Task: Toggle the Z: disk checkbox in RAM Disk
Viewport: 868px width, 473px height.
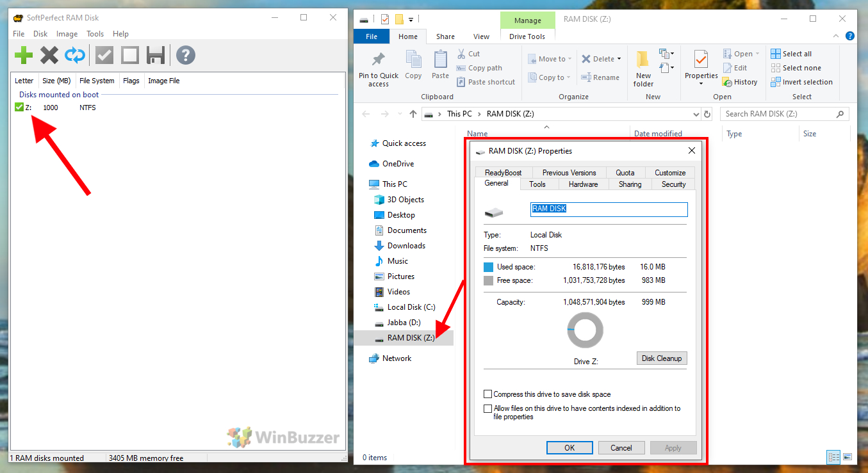Action: click(19, 107)
